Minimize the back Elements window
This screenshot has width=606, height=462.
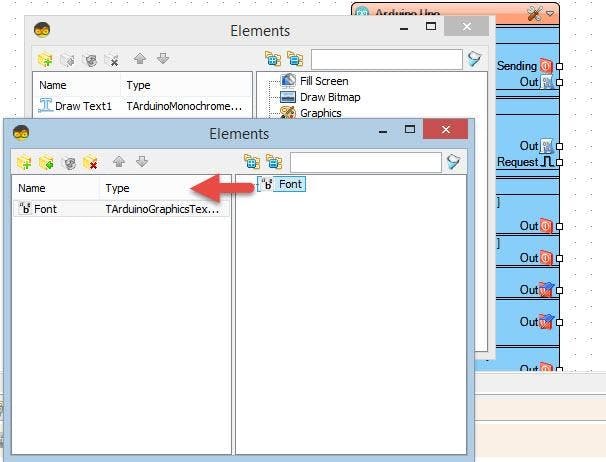[404, 28]
